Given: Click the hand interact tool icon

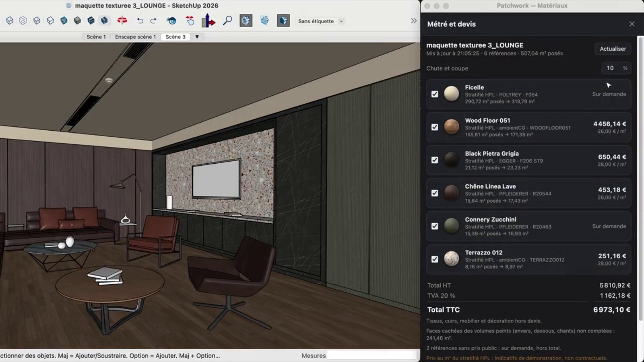Looking at the screenshot, I should click(190, 21).
